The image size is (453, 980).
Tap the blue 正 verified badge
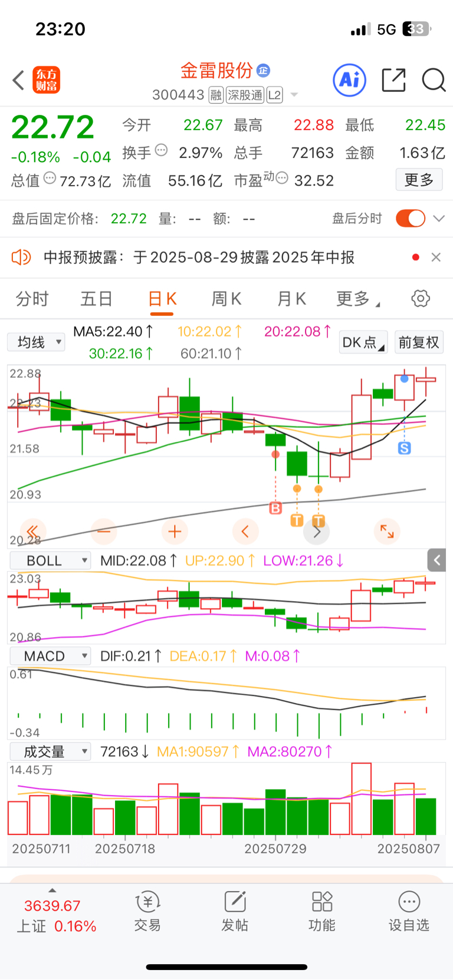pos(264,71)
